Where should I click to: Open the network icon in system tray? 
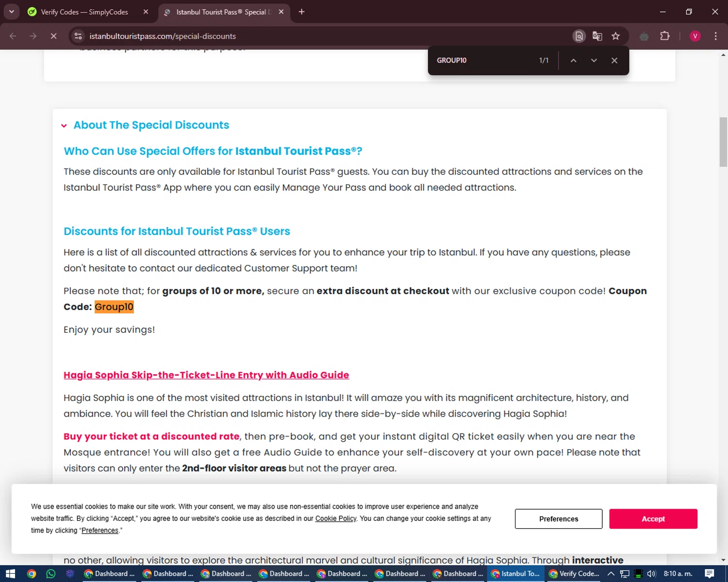[625, 574]
